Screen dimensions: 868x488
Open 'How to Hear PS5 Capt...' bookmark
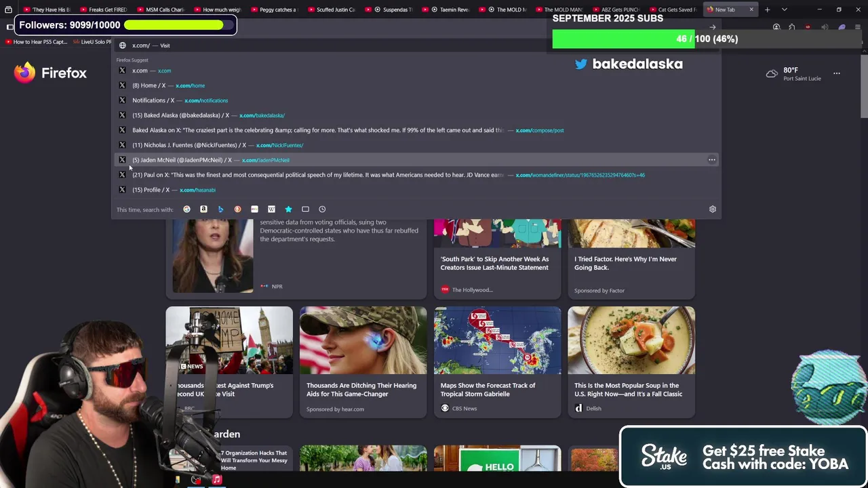tap(36, 42)
